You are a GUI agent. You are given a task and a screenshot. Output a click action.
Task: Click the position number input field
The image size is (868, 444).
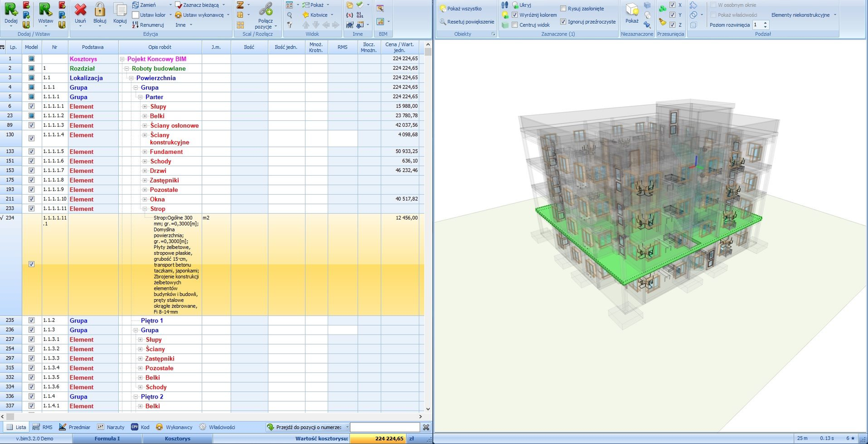pyautogui.click(x=385, y=427)
